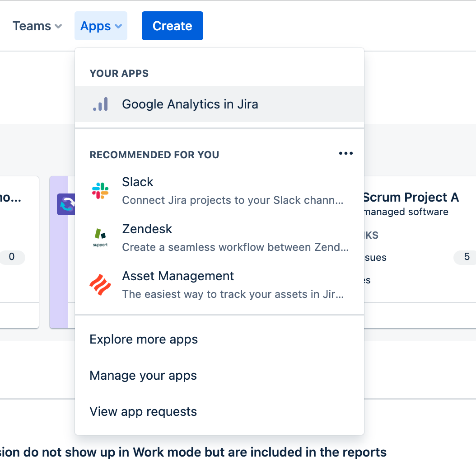Viewport: 476px width, 462px height.
Task: Choose Zendesk in the recommended list
Action: [147, 229]
